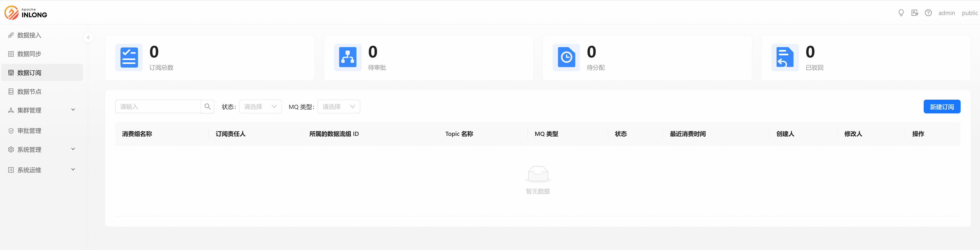Click the 已驳回 rejected document icon
980x250 pixels.
[785, 57]
